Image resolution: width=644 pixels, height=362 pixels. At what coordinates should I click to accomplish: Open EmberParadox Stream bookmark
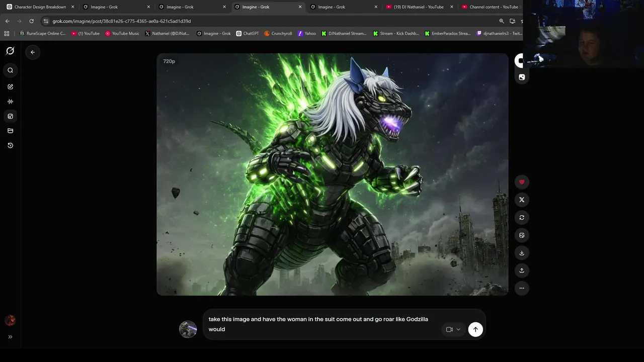click(447, 34)
